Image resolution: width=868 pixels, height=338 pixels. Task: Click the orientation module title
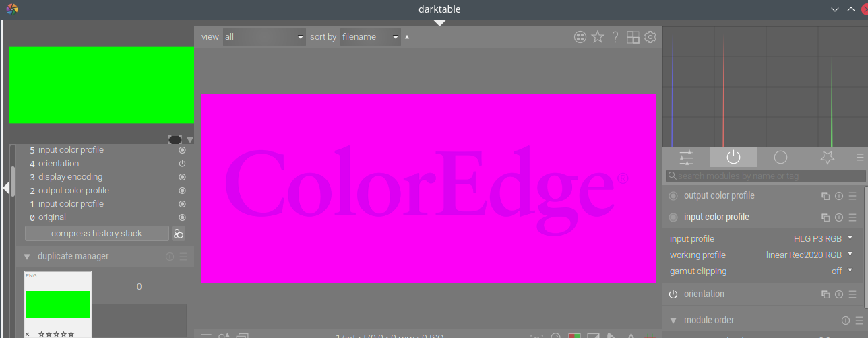click(x=704, y=294)
